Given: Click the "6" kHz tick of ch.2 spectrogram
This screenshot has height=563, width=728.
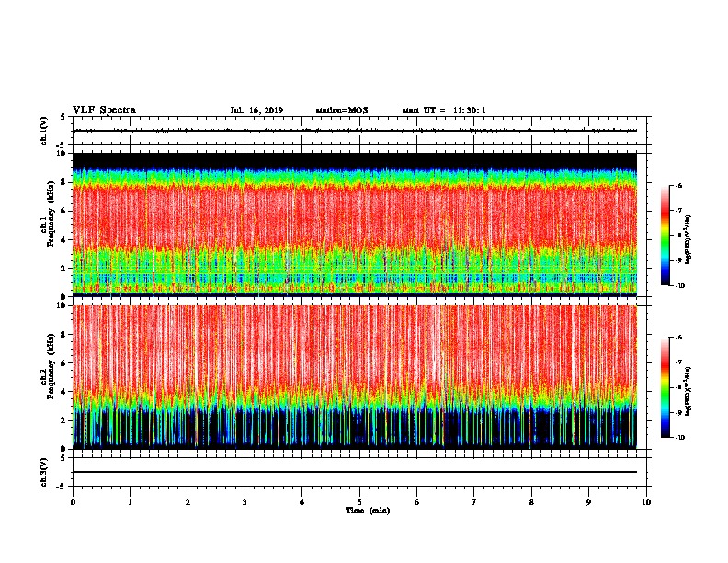Looking at the screenshot, I should 64,363.
